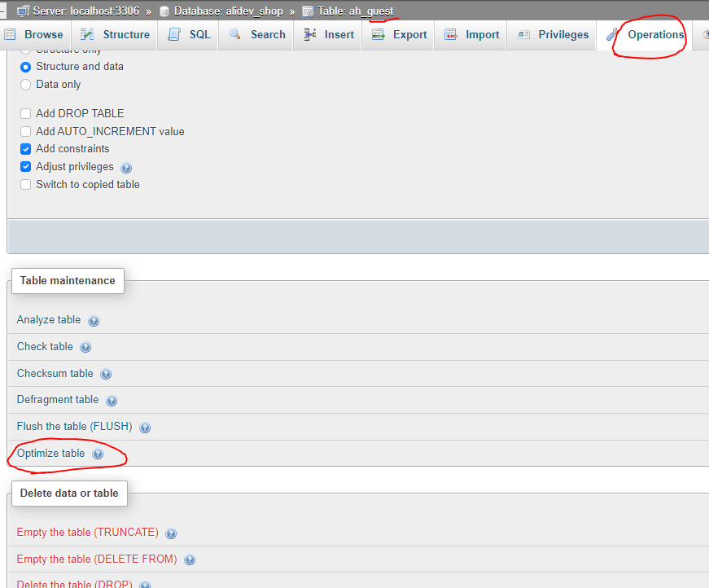Open help for Adjust privileges
This screenshot has width=709, height=588.
pos(126,168)
